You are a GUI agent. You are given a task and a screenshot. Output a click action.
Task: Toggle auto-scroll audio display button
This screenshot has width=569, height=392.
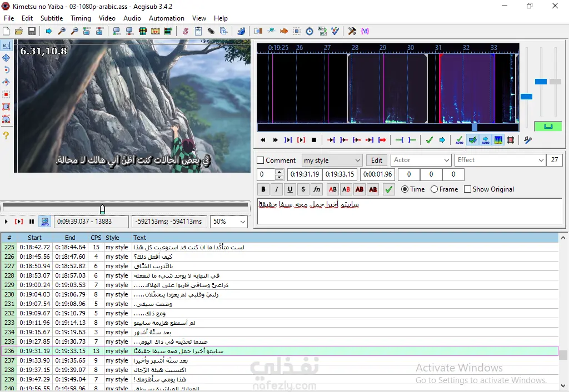[486, 140]
